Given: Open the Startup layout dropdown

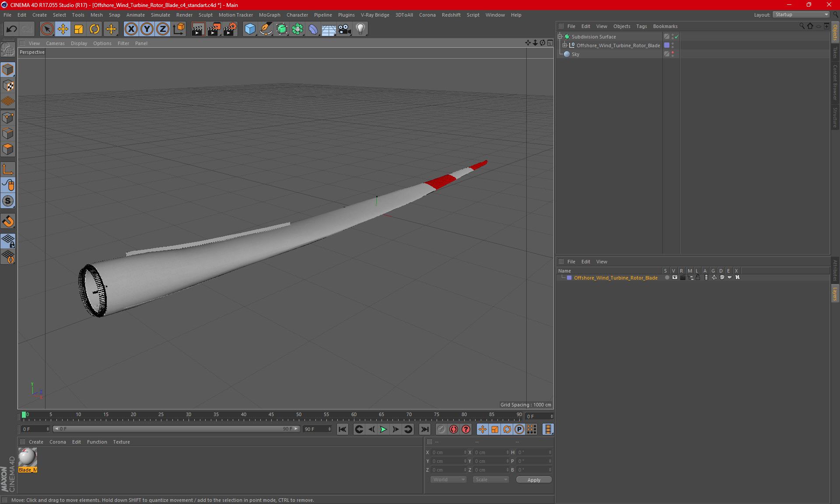Looking at the screenshot, I should click(801, 14).
